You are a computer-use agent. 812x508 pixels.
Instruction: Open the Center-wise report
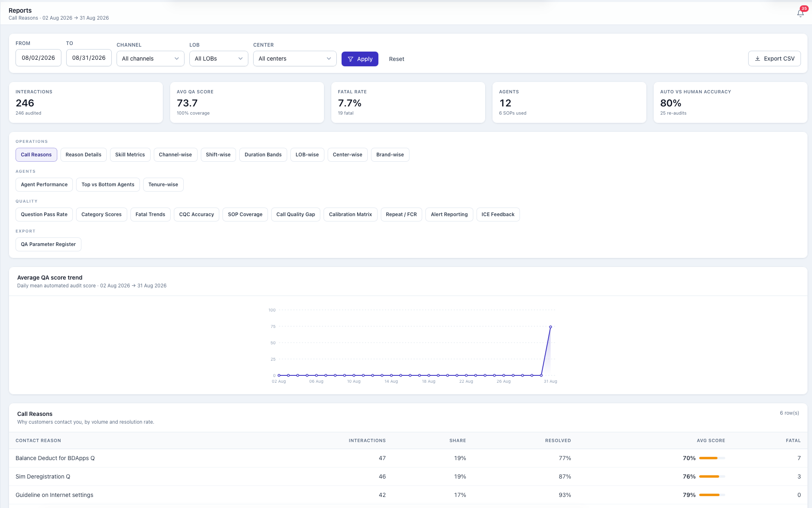[348, 155]
